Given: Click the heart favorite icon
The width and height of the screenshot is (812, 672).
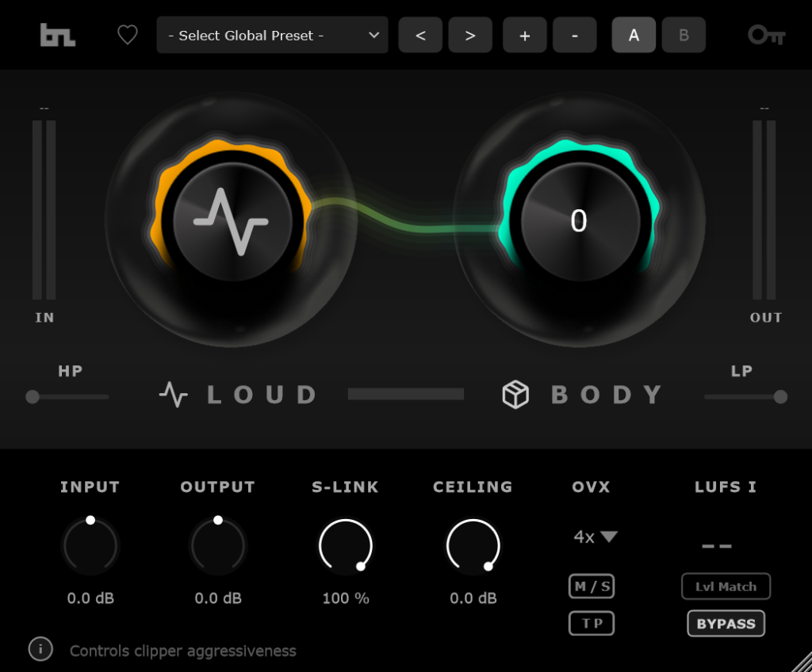Looking at the screenshot, I should click(128, 35).
